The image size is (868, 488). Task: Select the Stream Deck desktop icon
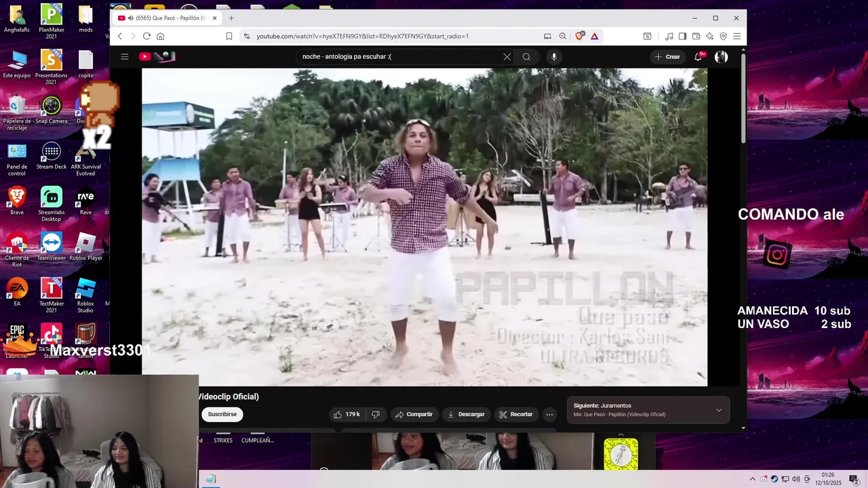(x=52, y=156)
